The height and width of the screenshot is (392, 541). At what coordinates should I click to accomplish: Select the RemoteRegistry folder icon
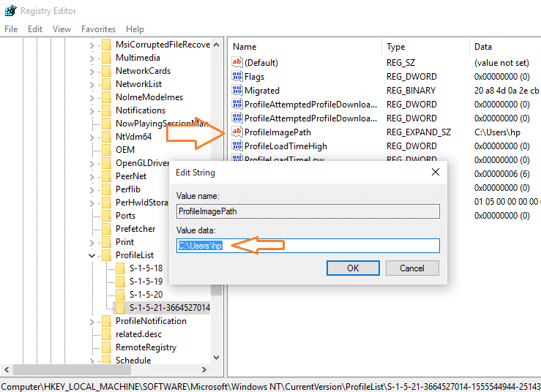tap(107, 347)
